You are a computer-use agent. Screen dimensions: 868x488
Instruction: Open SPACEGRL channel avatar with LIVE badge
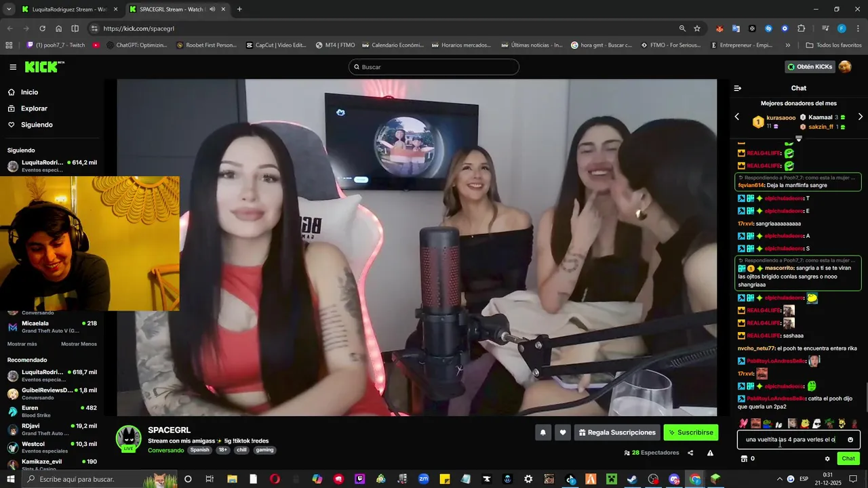128,439
